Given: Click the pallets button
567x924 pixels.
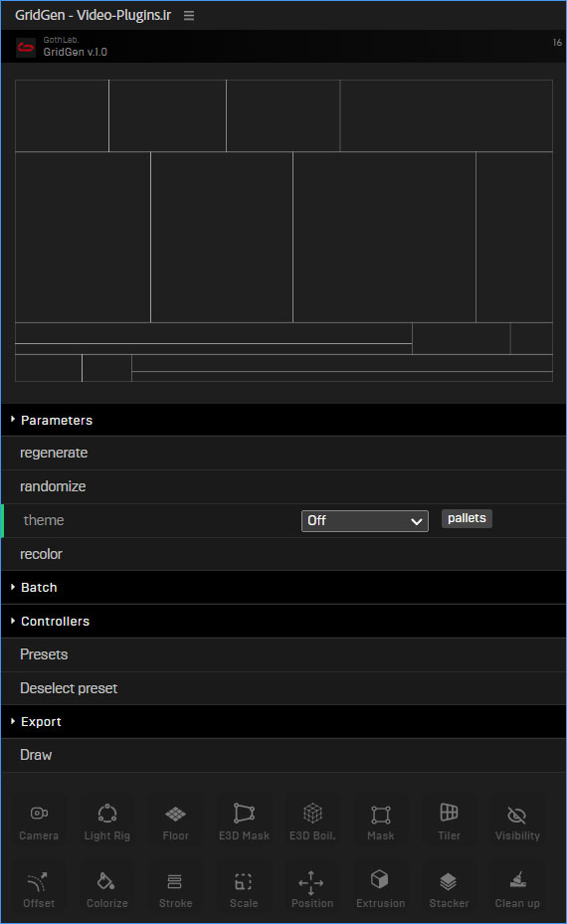Looking at the screenshot, I should [467, 518].
